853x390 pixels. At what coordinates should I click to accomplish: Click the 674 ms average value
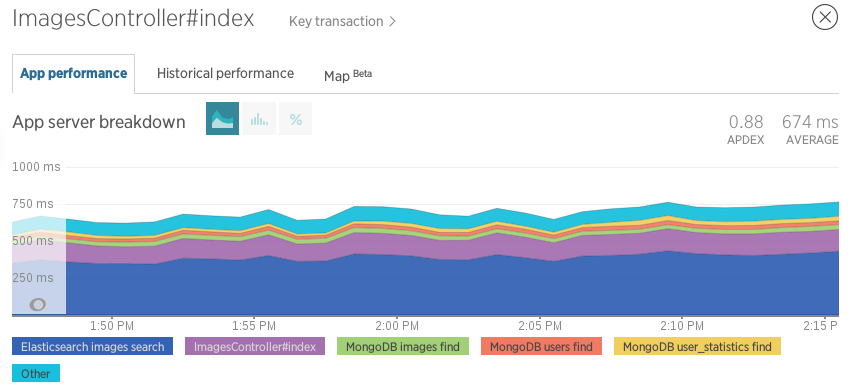[x=810, y=122]
